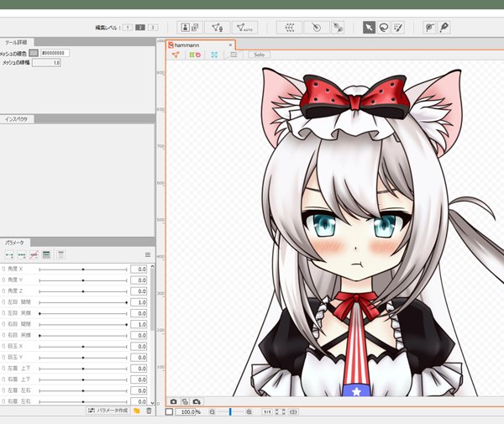Screen dimensions: 504x424
Task: Click the green table icon in parameter panel
Action: point(46,255)
